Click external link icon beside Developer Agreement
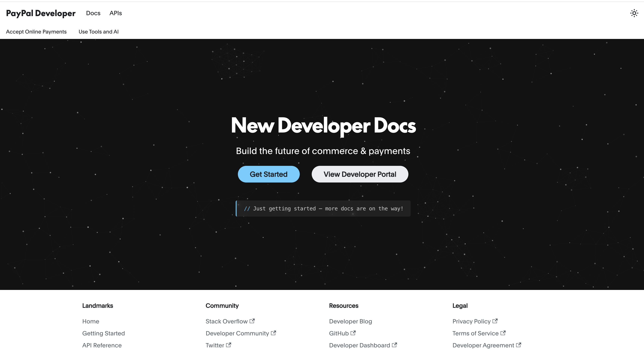Screen dimensions: 644x359 pyautogui.click(x=519, y=345)
